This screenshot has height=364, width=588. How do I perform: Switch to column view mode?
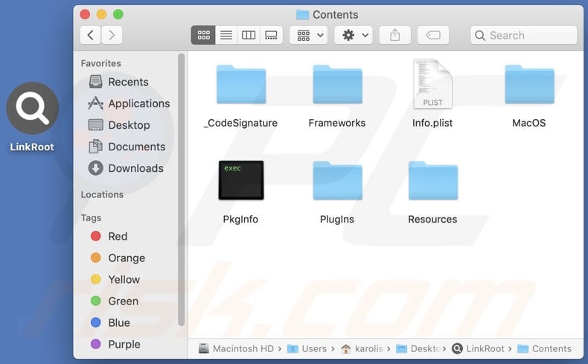249,35
